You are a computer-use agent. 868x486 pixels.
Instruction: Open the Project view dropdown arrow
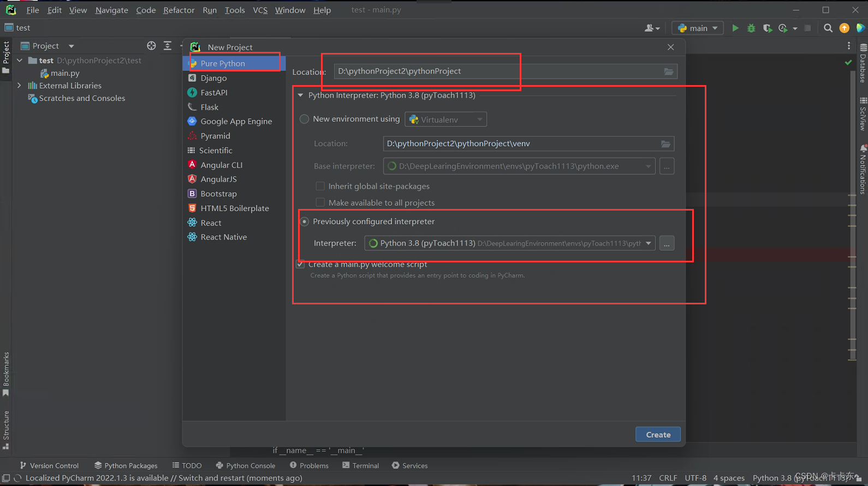[71, 46]
